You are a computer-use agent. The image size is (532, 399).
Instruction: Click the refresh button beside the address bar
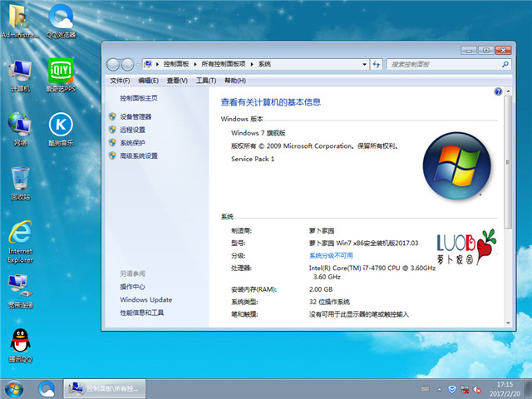(x=377, y=64)
